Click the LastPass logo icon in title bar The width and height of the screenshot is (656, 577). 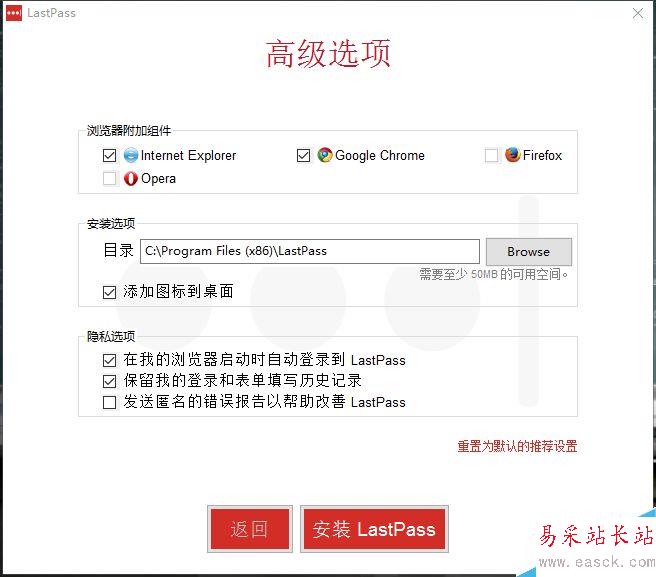[14, 13]
